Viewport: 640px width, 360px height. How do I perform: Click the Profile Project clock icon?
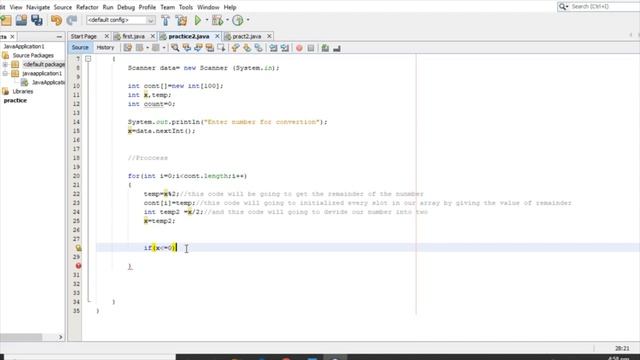click(x=238, y=20)
